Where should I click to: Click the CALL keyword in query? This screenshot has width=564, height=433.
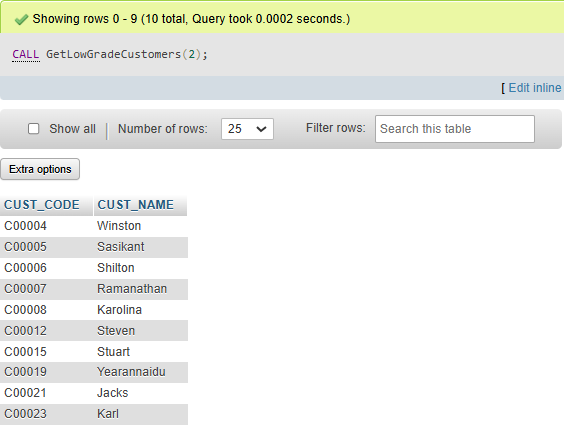click(x=26, y=54)
